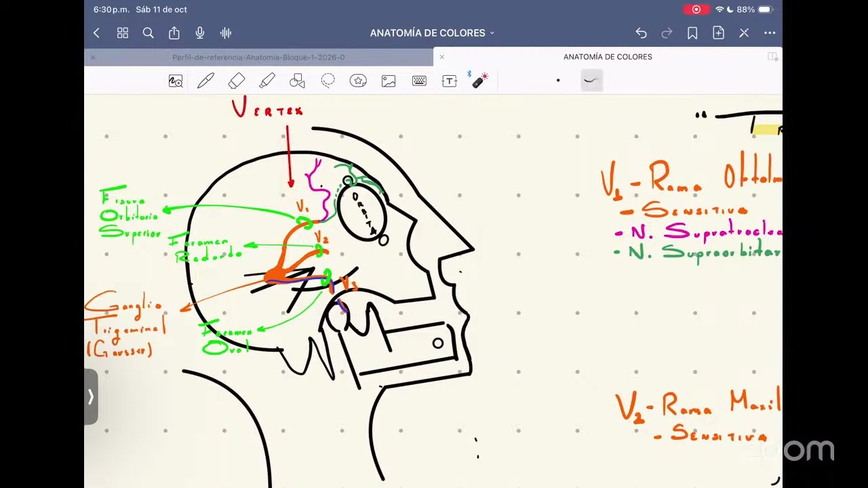Screen dimensions: 868x488
Task: Switch to the Perfil-de-referencia-Anatomia-Bloque tab
Action: (258, 58)
